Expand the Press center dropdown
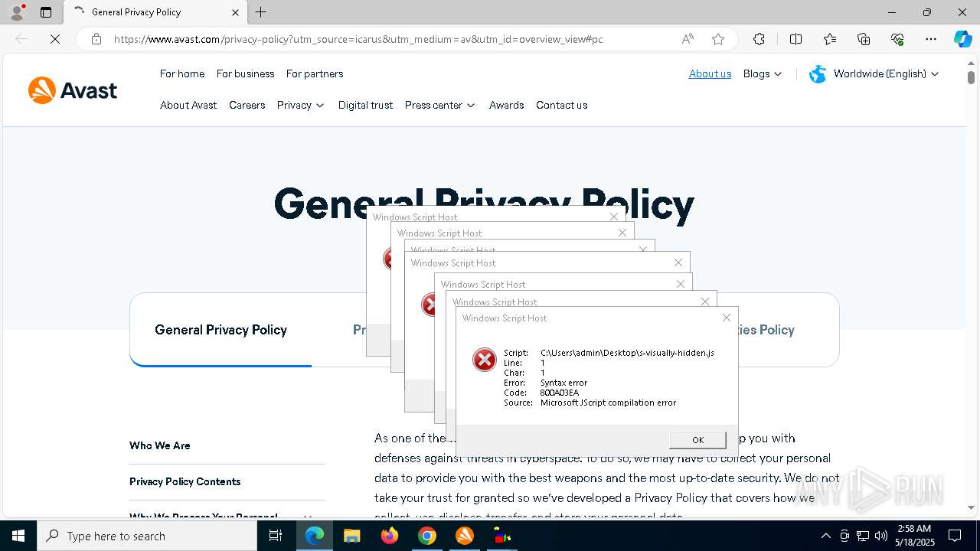This screenshot has height=551, width=980. [x=440, y=105]
